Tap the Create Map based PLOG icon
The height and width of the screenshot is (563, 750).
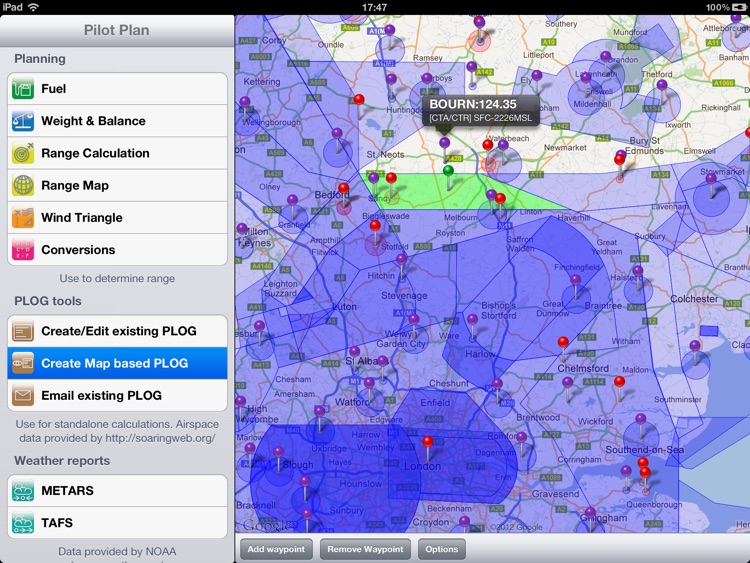click(x=23, y=363)
